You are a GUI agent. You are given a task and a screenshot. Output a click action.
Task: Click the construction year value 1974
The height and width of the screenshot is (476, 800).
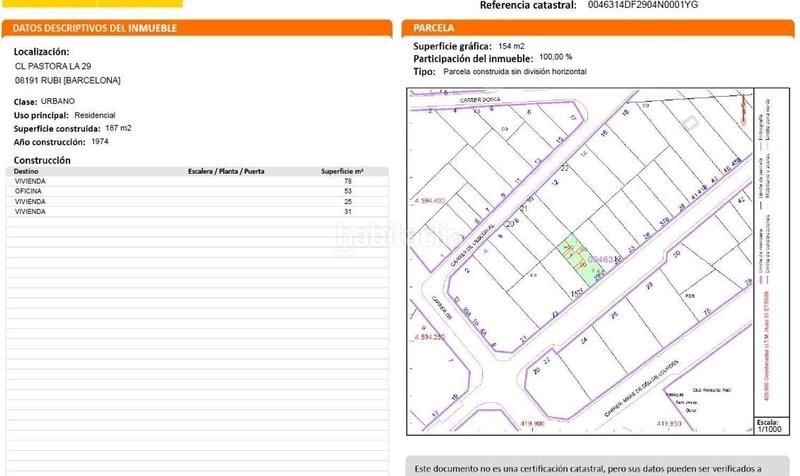tap(100, 142)
